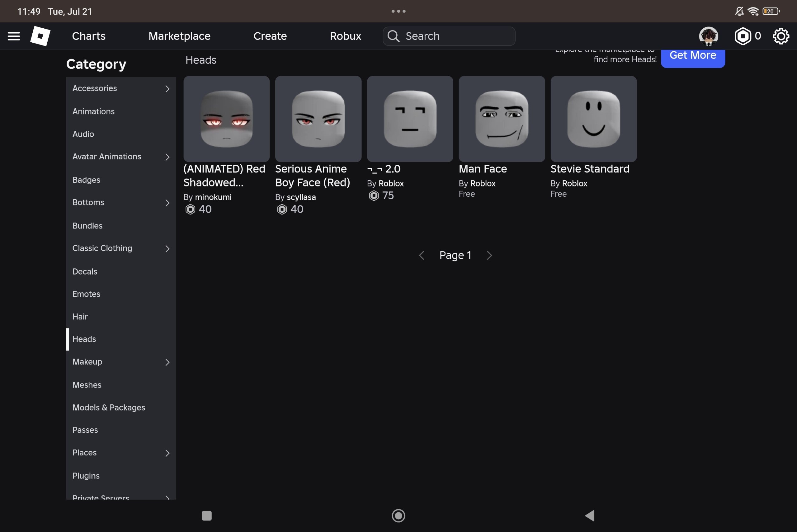Open the (ANIMATED) Red Shadowed head title
This screenshot has width=797, height=532.
(224, 176)
